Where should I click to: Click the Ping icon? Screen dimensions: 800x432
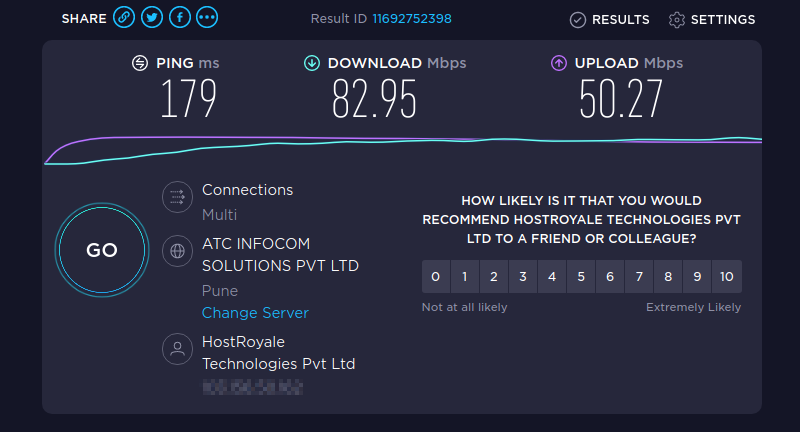point(140,63)
